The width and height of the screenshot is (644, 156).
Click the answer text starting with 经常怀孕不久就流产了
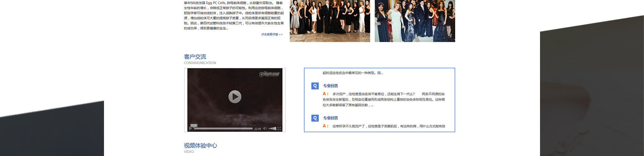[388, 126]
